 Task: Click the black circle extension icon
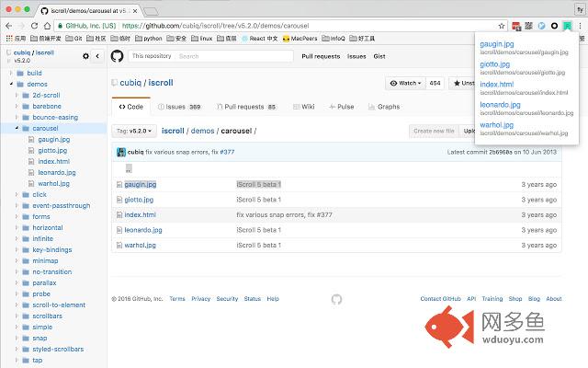(554, 26)
